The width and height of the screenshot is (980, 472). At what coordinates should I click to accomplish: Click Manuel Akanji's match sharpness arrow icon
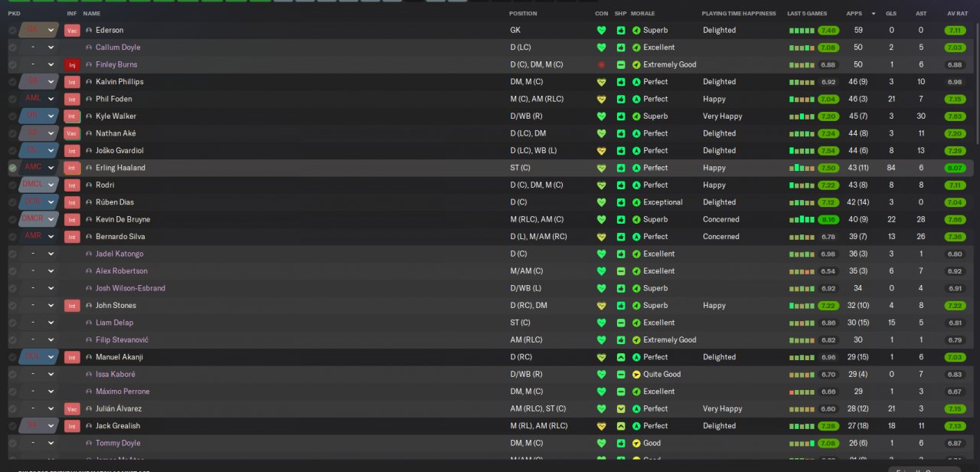(x=621, y=357)
